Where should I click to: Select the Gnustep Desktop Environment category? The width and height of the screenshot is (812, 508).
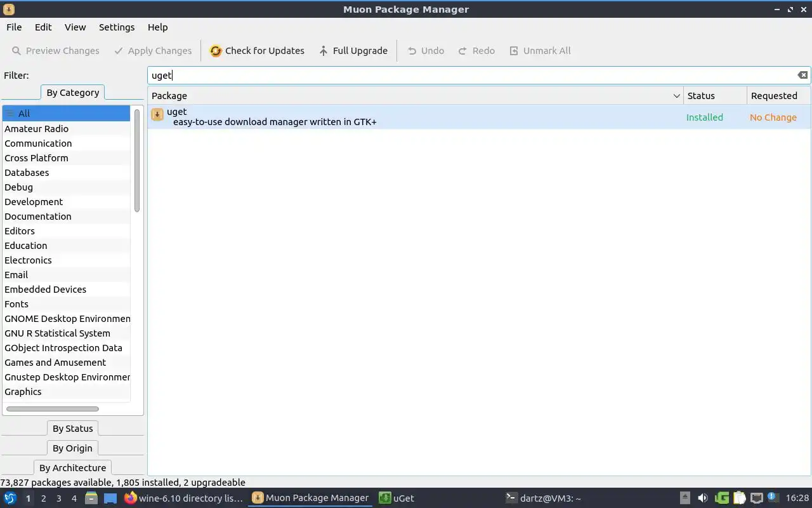point(66,377)
